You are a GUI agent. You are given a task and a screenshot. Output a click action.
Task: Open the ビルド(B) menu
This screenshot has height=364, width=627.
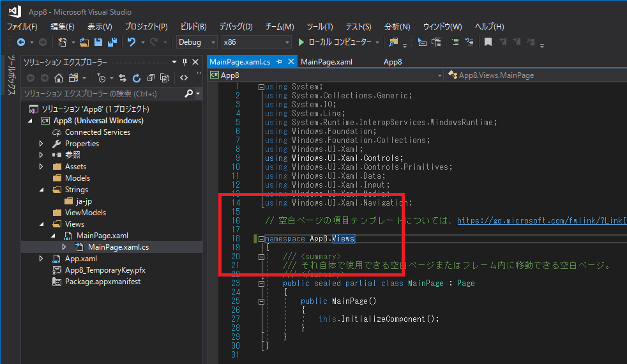[x=193, y=27]
